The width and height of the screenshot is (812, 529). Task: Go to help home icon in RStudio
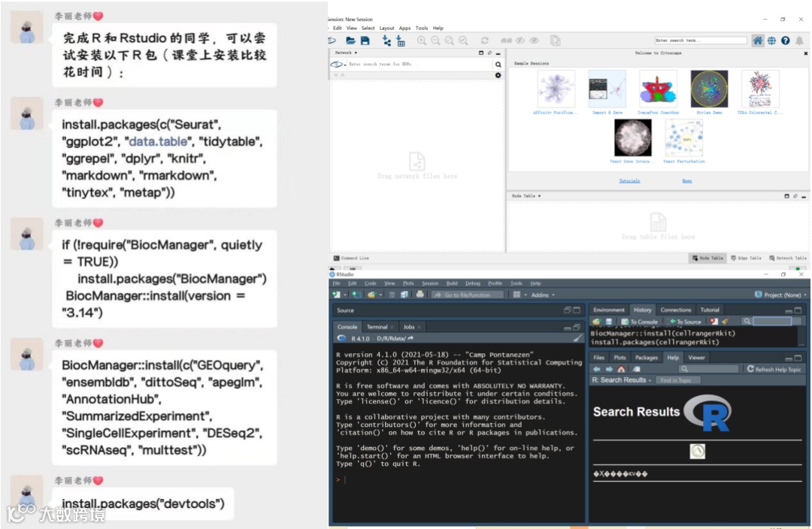point(621,369)
